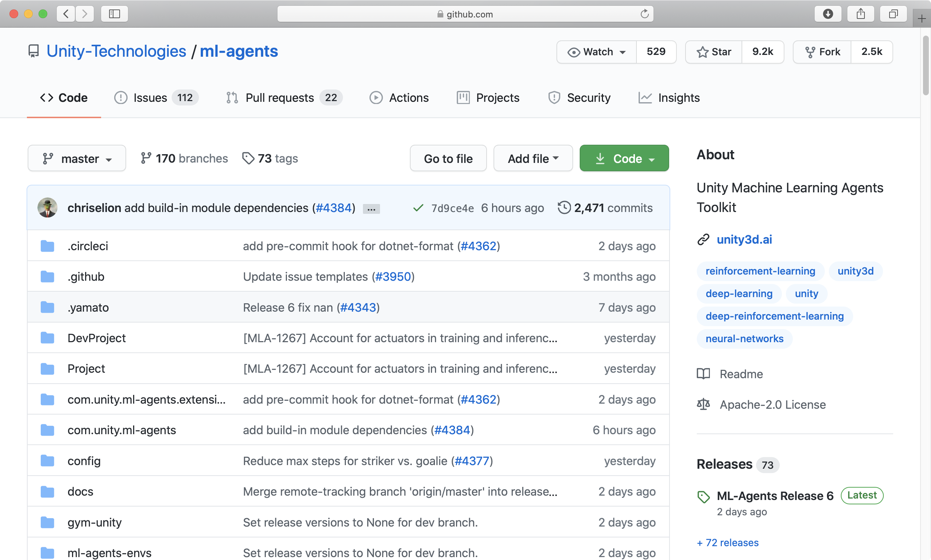Open the green Code dropdown
931x560 pixels.
click(x=624, y=158)
